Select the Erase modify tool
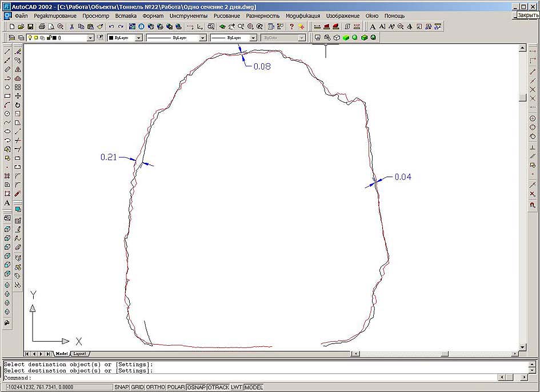The width and height of the screenshot is (540, 392). [x=18, y=51]
